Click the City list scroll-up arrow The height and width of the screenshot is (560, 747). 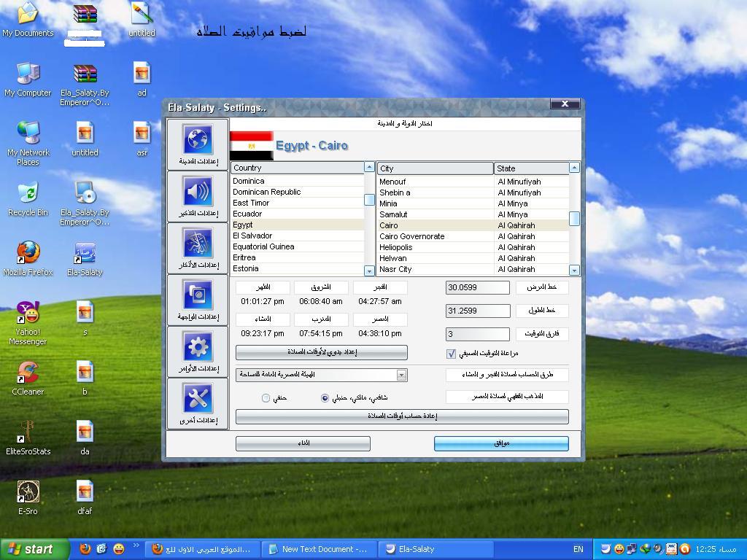[x=575, y=167]
